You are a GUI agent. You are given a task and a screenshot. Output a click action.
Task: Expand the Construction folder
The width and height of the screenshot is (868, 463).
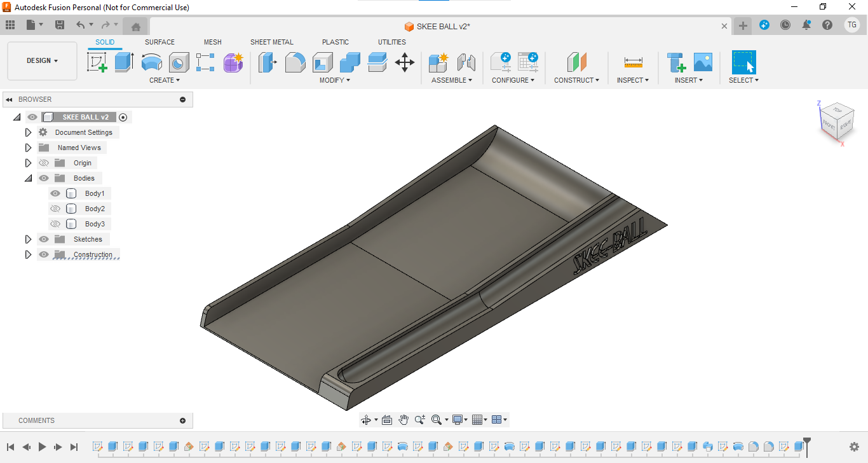28,254
